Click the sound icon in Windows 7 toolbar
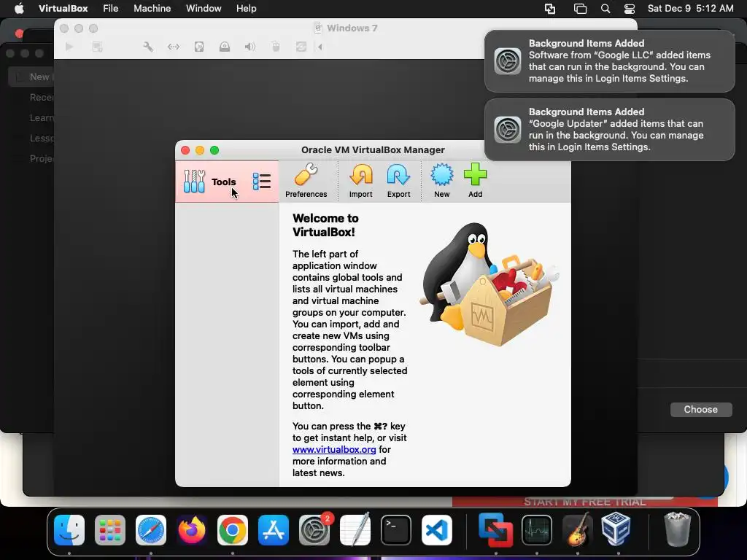The height and width of the screenshot is (560, 747). pyautogui.click(x=249, y=47)
